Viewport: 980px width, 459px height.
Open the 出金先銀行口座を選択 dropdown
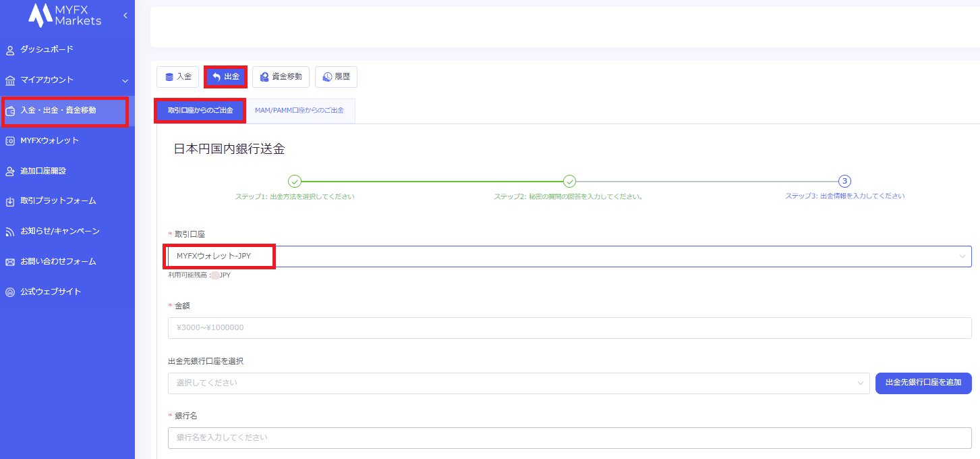coord(519,383)
